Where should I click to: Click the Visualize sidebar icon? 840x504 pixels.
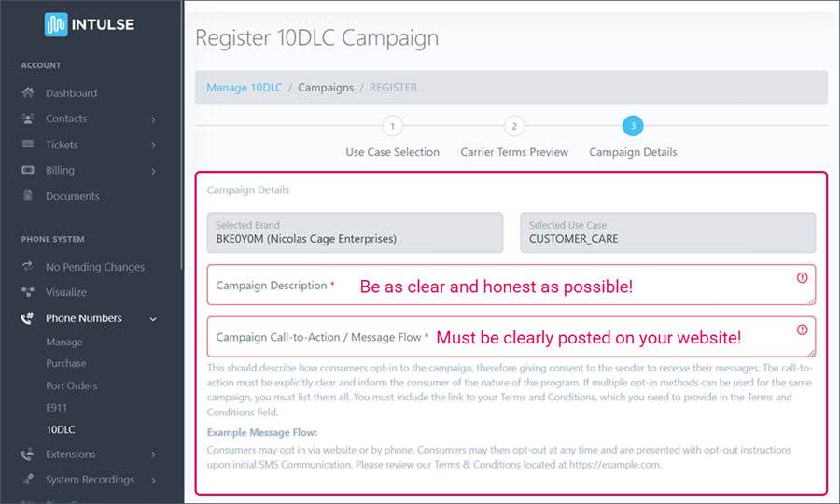pos(28,293)
